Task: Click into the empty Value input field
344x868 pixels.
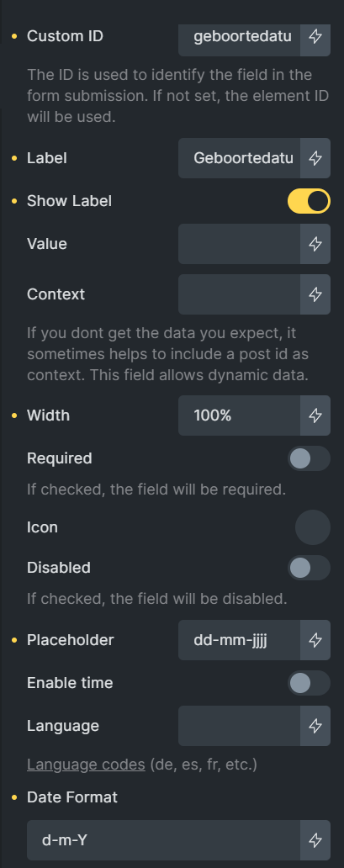Action: 240,244
